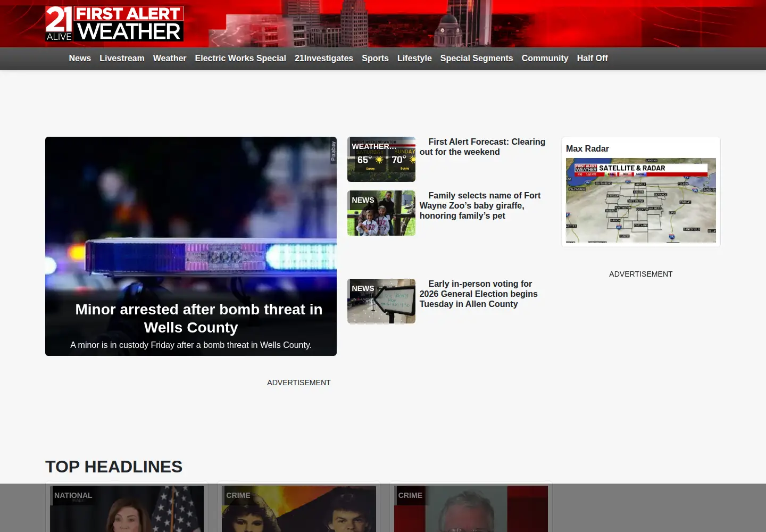Open the early voting sign thumbnail
Image resolution: width=766 pixels, height=532 pixels.
[x=381, y=301]
